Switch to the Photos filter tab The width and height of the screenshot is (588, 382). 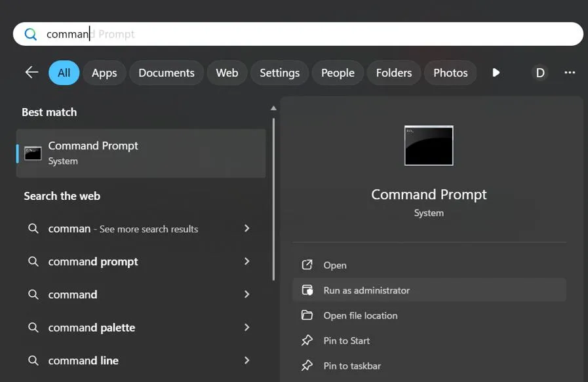(x=450, y=73)
